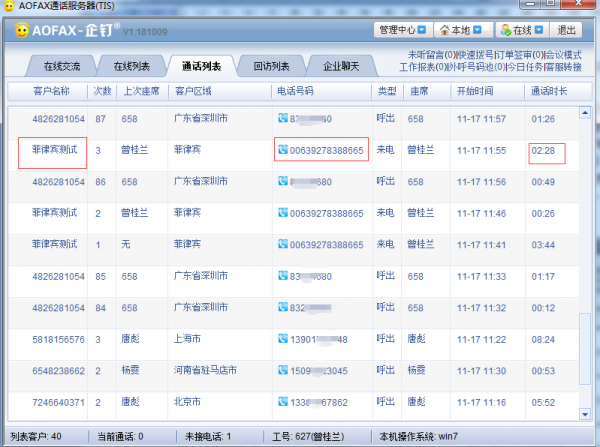Screen dimensions: 600x447
Task: Click the phone icon in the 11-17 11:33 row
Action: (283, 276)
